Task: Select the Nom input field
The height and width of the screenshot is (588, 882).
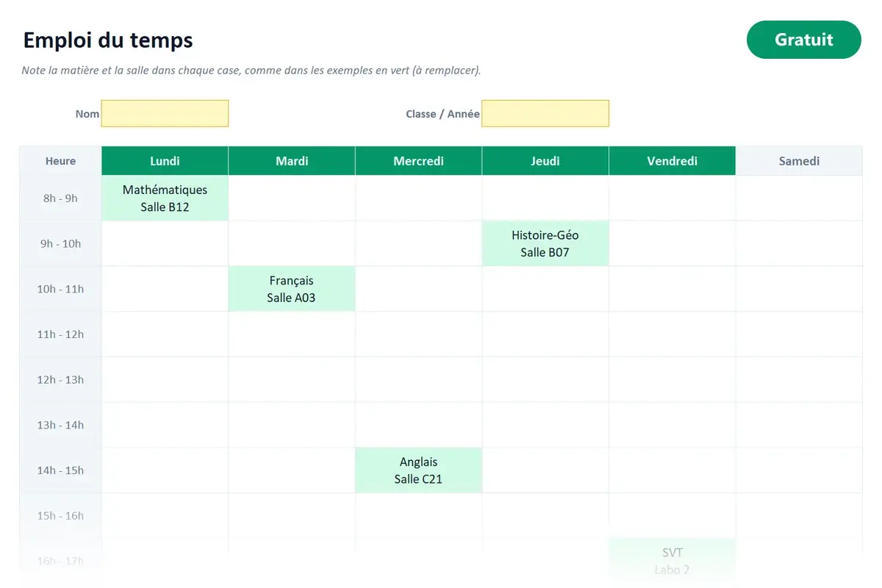Action: 165,113
